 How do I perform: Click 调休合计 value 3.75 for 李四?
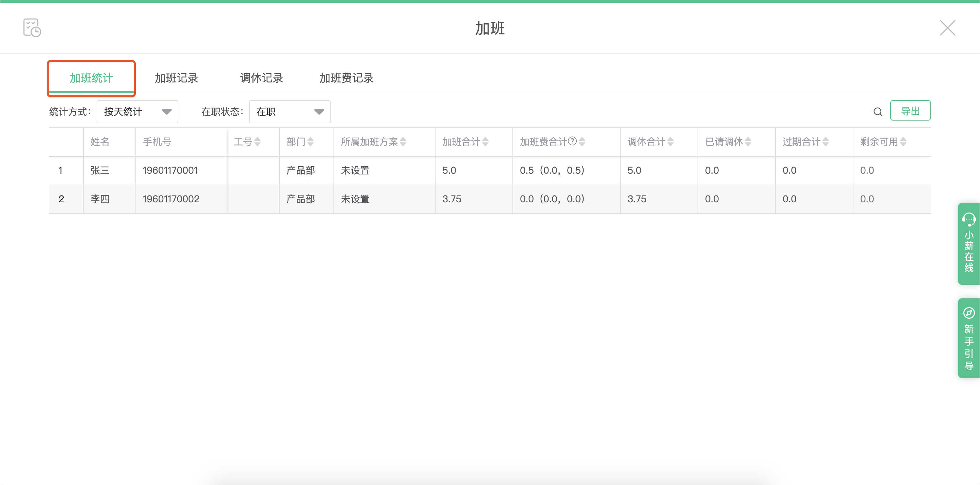tap(637, 199)
